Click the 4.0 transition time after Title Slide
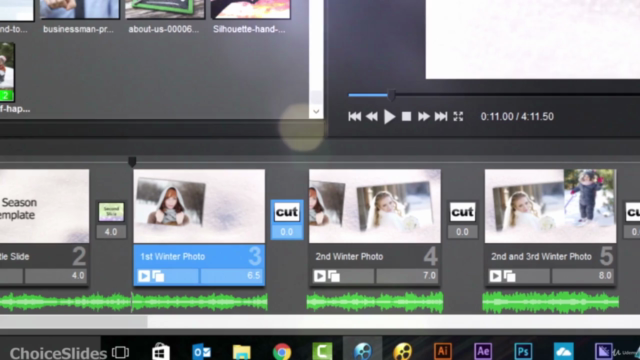This screenshot has height=360, width=640. (111, 232)
